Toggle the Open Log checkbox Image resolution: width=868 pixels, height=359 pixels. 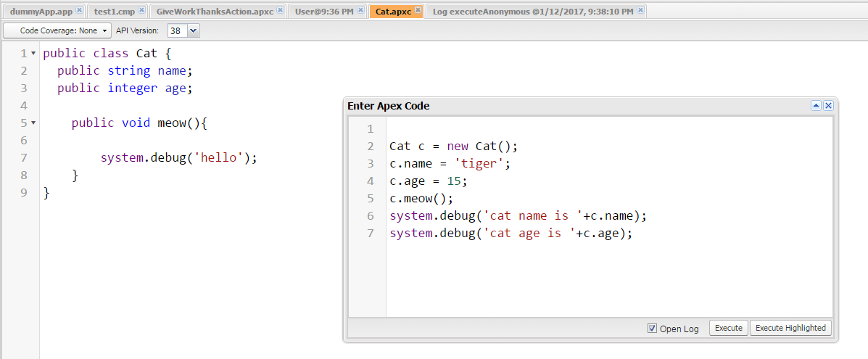click(652, 329)
